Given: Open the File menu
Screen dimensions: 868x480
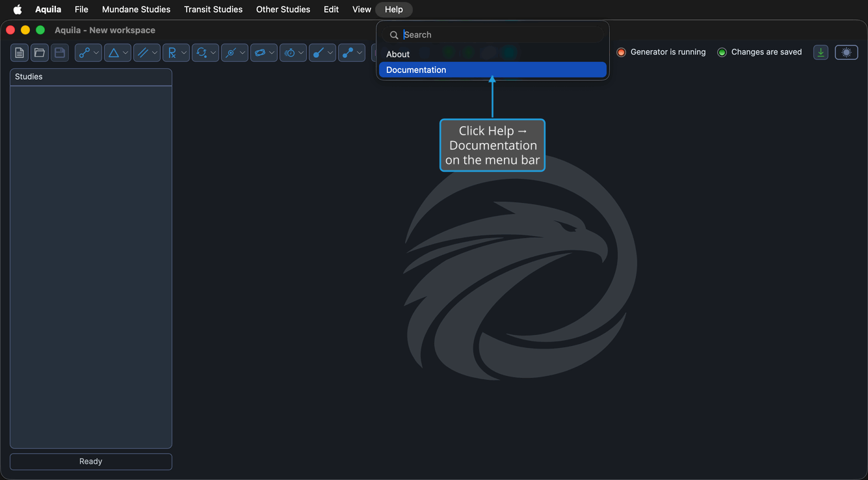Looking at the screenshot, I should (81, 9).
